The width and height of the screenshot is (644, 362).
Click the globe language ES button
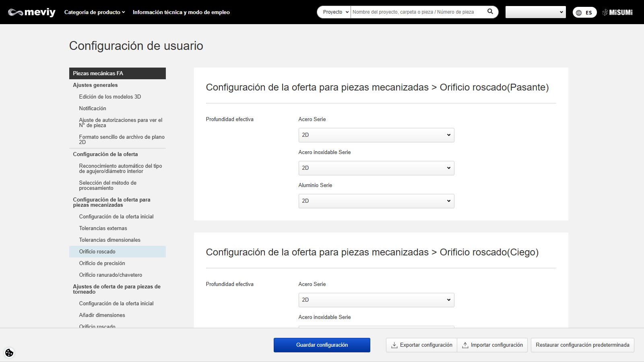coord(584,12)
